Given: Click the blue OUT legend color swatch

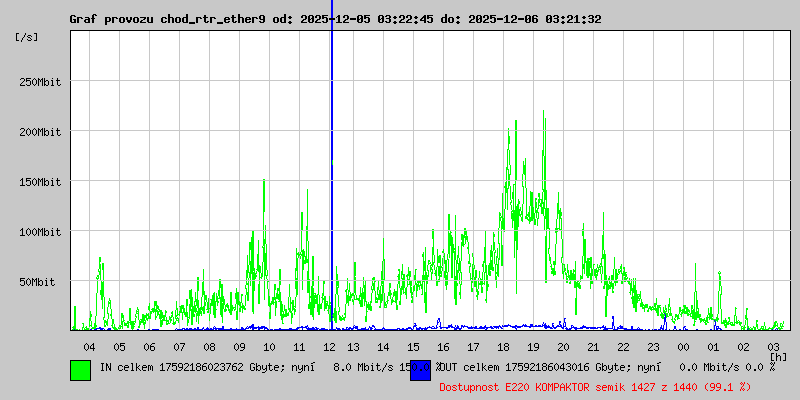Looking at the screenshot, I should click(x=420, y=369).
